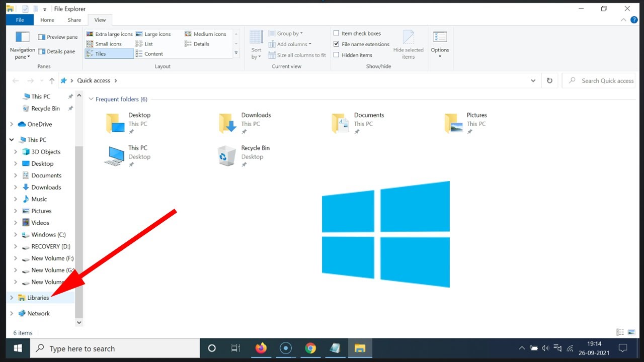The image size is (644, 362).
Task: Switch layout to Extra large icons
Action: [109, 34]
